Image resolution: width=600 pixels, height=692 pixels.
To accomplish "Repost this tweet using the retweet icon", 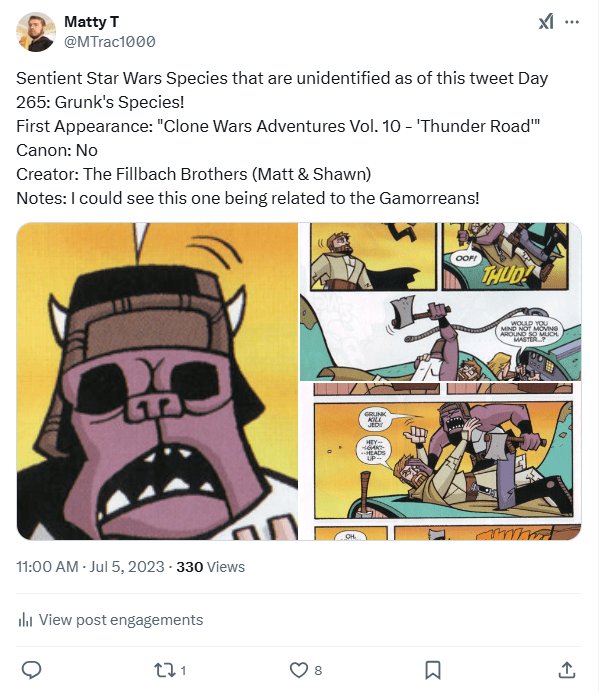I will [x=165, y=669].
